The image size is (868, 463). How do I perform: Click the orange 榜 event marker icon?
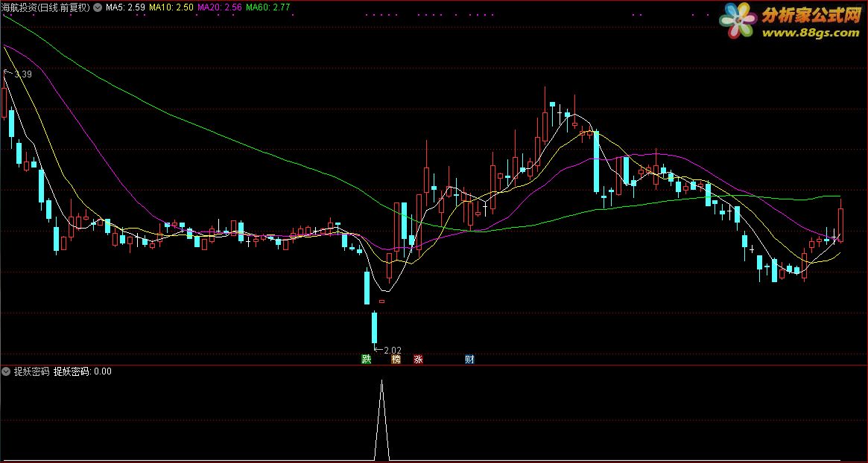396,360
